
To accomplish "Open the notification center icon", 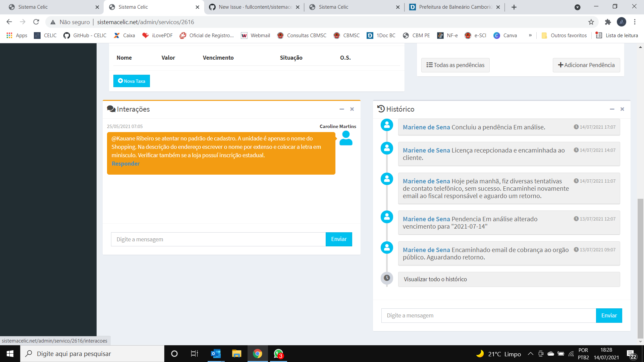I will [632, 354].
